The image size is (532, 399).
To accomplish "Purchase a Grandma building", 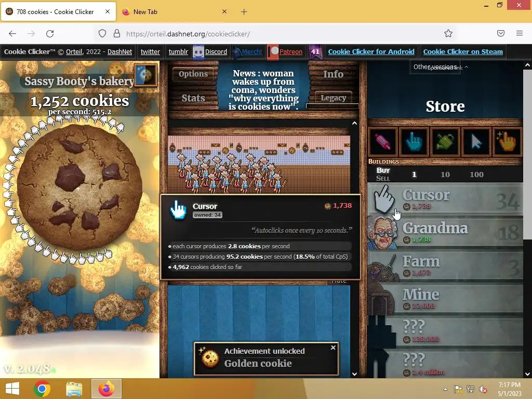I will tap(445, 232).
